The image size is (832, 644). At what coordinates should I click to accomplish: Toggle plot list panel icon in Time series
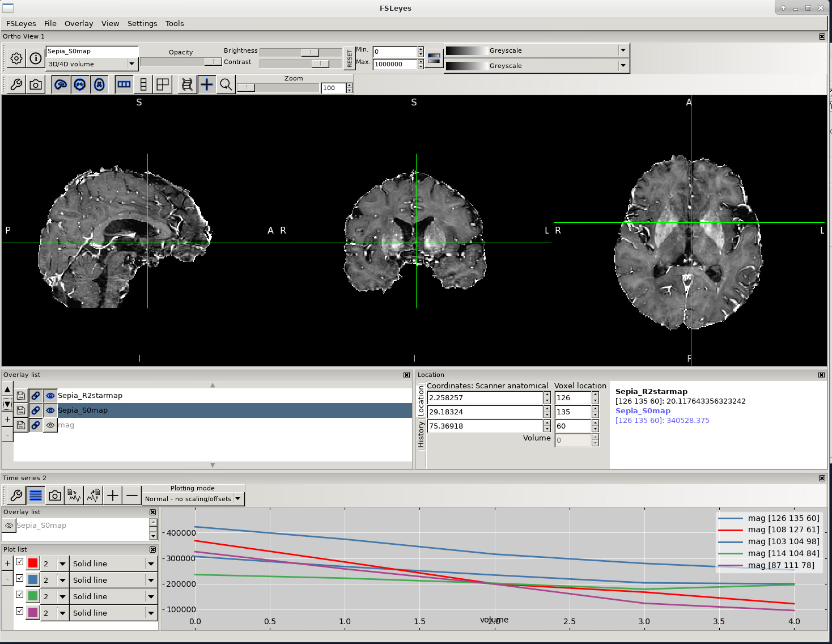[36, 495]
